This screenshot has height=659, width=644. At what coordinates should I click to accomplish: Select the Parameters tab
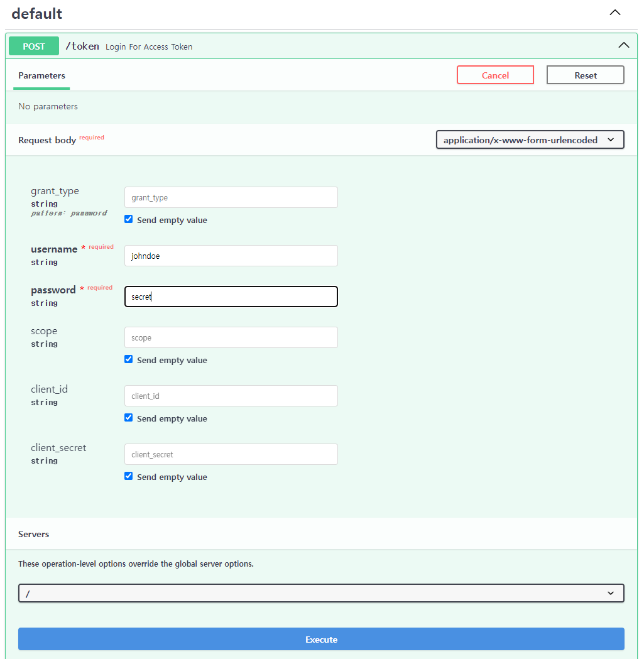pos(41,75)
